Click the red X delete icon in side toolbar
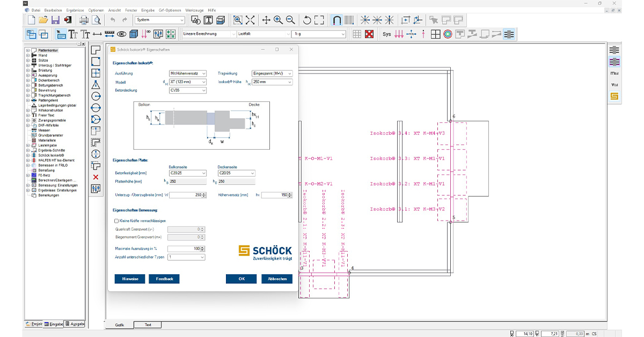This screenshot has height=337, width=644. click(x=96, y=177)
